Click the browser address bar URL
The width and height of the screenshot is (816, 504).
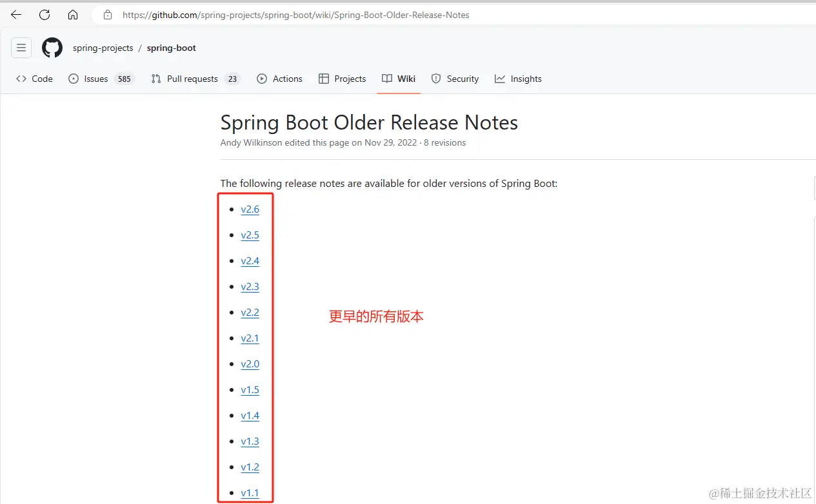click(x=296, y=15)
